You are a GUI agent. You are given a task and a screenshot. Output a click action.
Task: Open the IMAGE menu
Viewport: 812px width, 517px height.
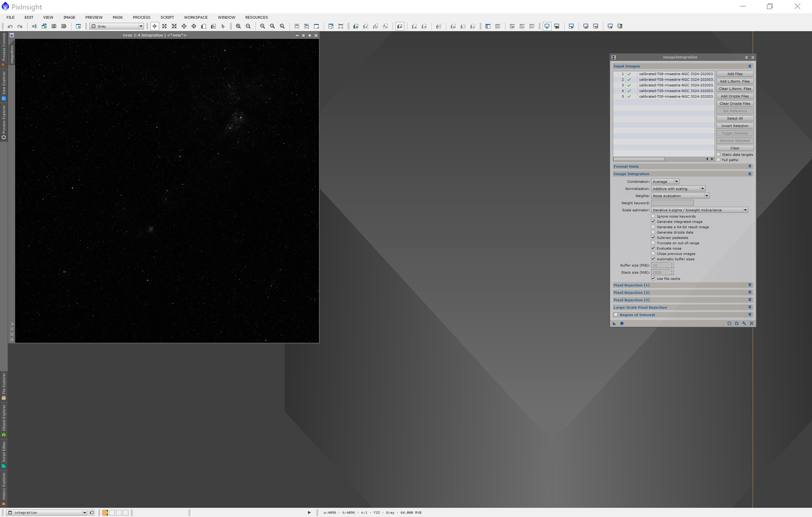69,17
